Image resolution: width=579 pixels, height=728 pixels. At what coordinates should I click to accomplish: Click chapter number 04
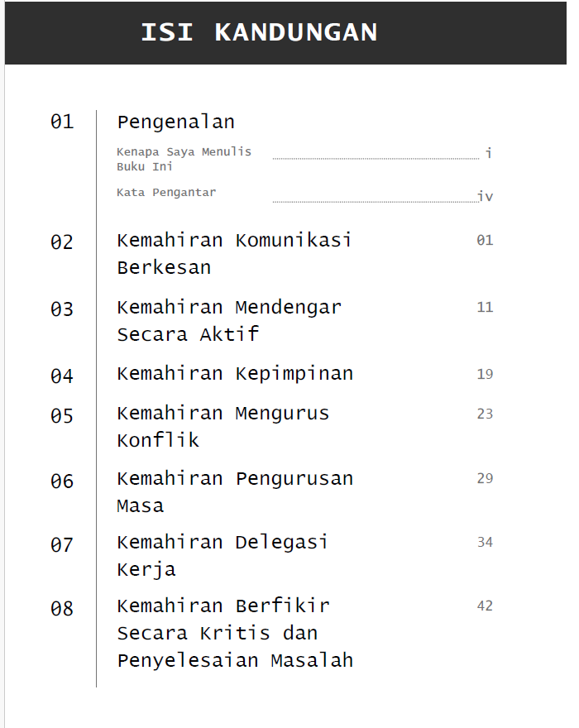pos(62,376)
